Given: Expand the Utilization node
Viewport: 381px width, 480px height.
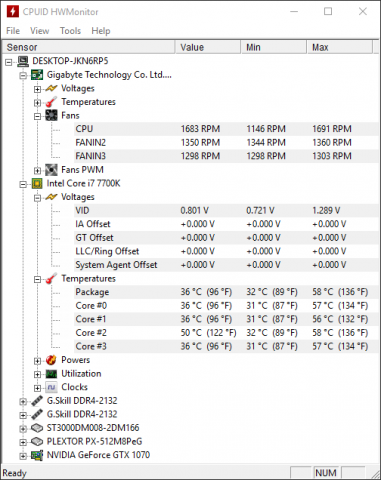Looking at the screenshot, I should click(37, 374).
